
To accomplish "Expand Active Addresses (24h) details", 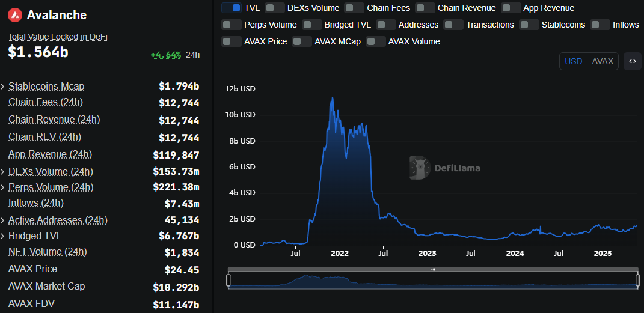I will click(x=3, y=220).
